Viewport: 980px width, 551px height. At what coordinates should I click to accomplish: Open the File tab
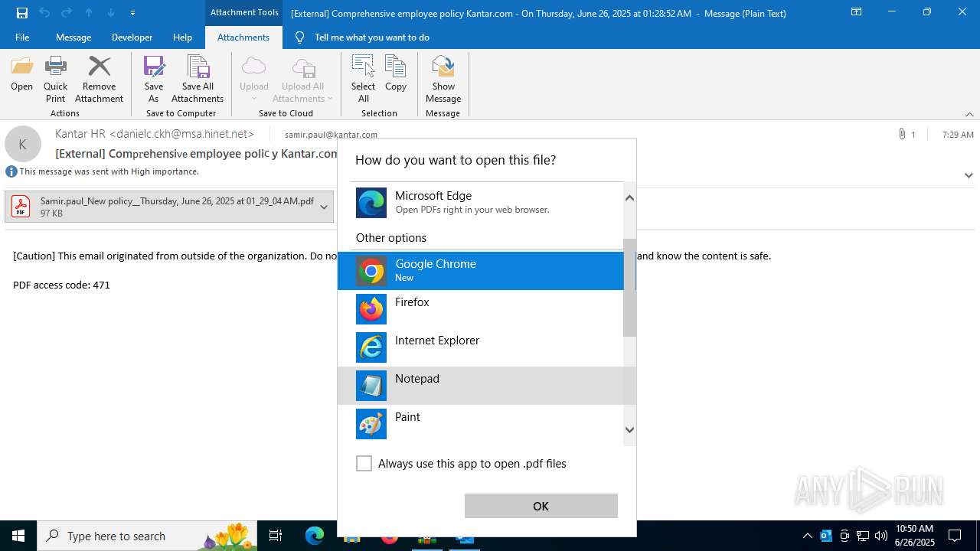22,37
